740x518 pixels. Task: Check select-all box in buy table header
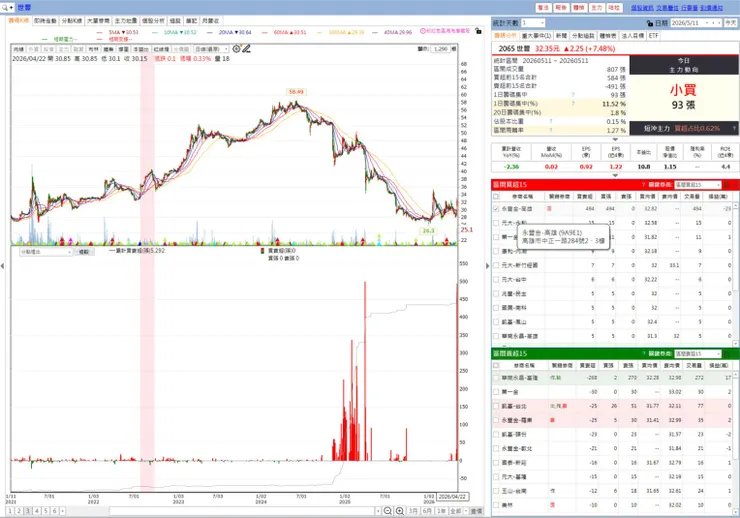point(496,196)
